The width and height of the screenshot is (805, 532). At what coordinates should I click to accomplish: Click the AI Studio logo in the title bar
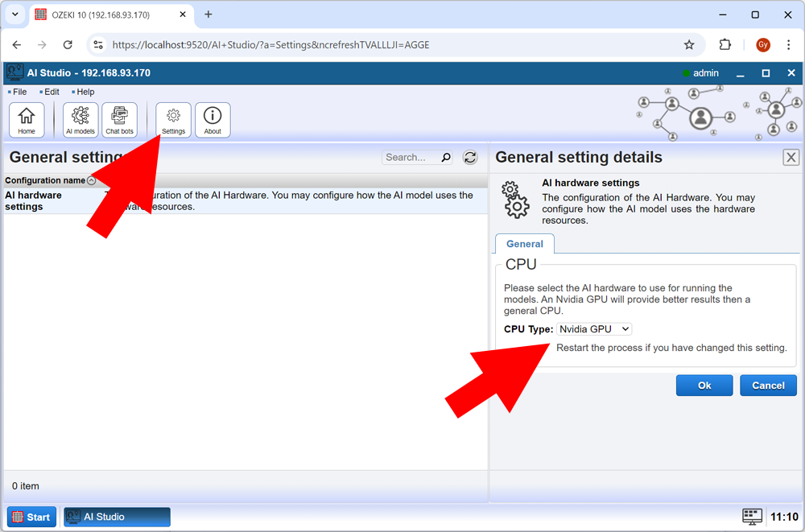point(14,72)
